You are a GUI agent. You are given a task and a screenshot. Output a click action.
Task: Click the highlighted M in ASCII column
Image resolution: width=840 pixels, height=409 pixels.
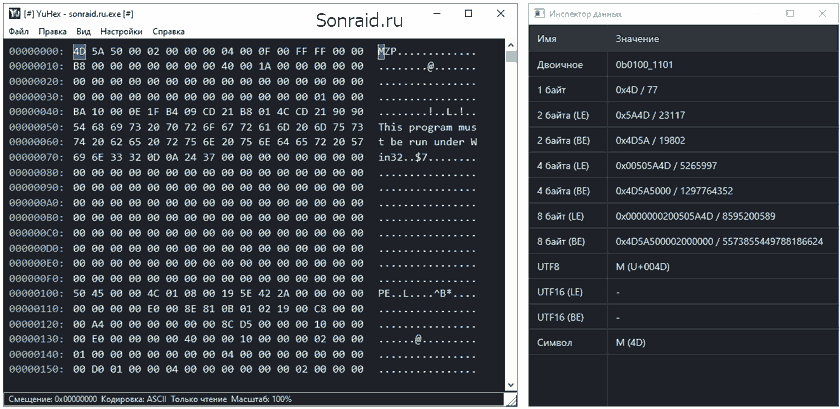click(x=381, y=51)
